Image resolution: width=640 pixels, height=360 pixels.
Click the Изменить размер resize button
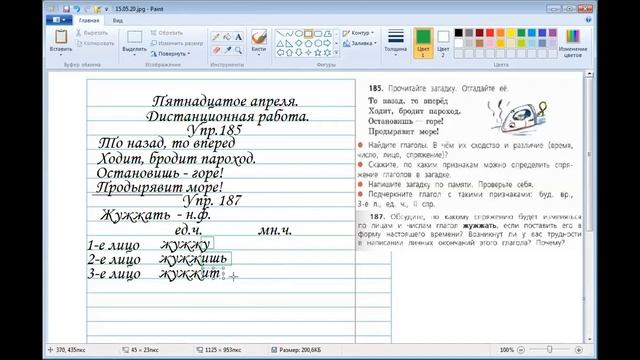(x=177, y=43)
